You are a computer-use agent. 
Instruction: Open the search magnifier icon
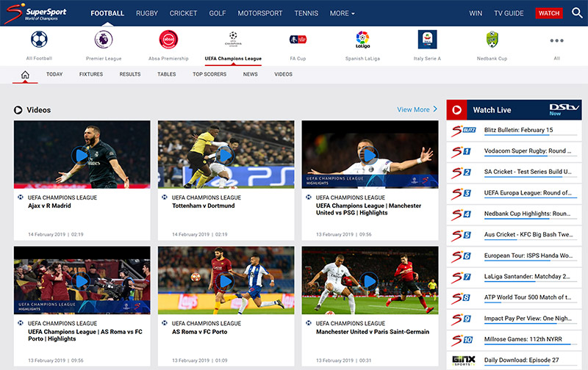point(577,13)
